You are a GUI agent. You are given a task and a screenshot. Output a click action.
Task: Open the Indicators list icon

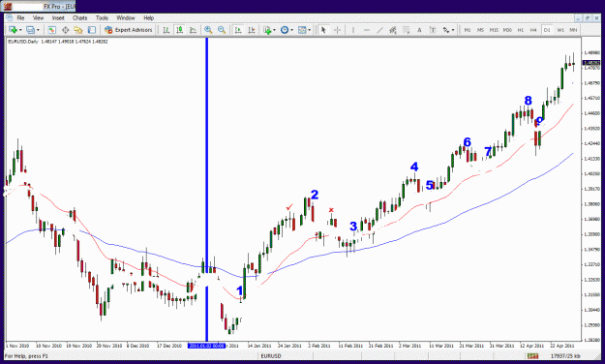click(267, 30)
